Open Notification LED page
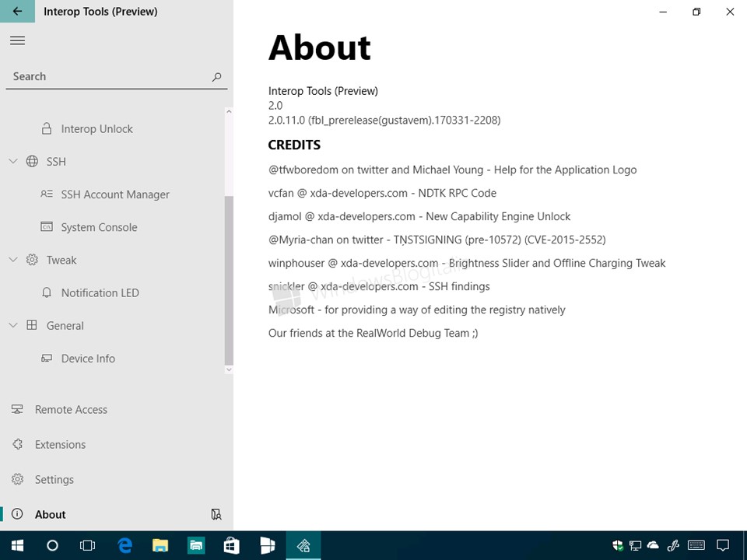 tap(100, 293)
